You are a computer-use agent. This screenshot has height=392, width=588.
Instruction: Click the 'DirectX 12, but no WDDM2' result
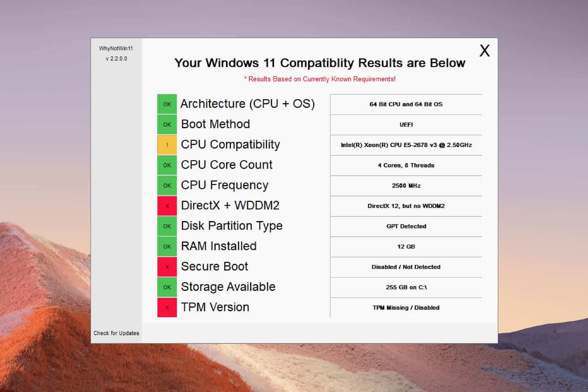pyautogui.click(x=406, y=206)
